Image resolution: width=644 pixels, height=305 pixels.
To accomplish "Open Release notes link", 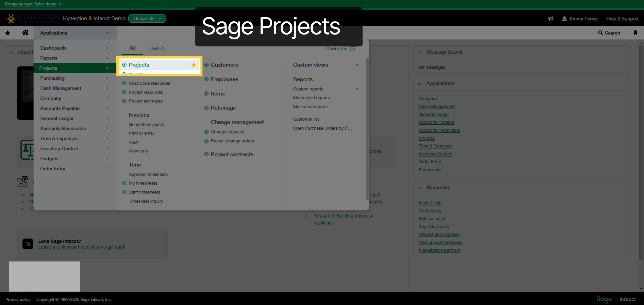I will click(432, 219).
